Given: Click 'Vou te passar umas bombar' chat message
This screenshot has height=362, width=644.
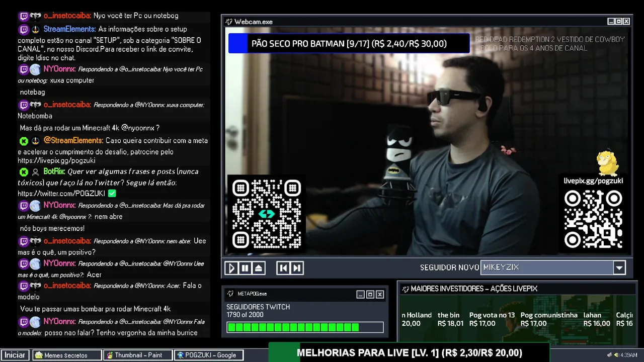Looking at the screenshot, I should (x=95, y=309).
